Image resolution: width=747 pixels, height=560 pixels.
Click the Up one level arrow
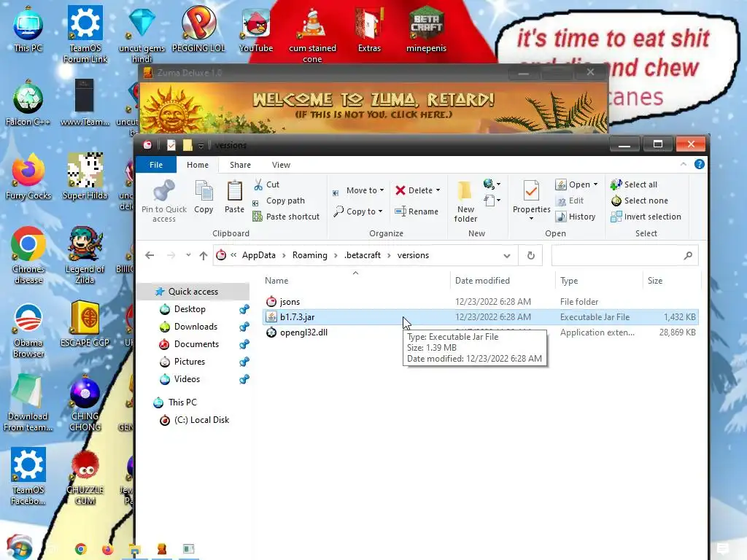tap(204, 256)
